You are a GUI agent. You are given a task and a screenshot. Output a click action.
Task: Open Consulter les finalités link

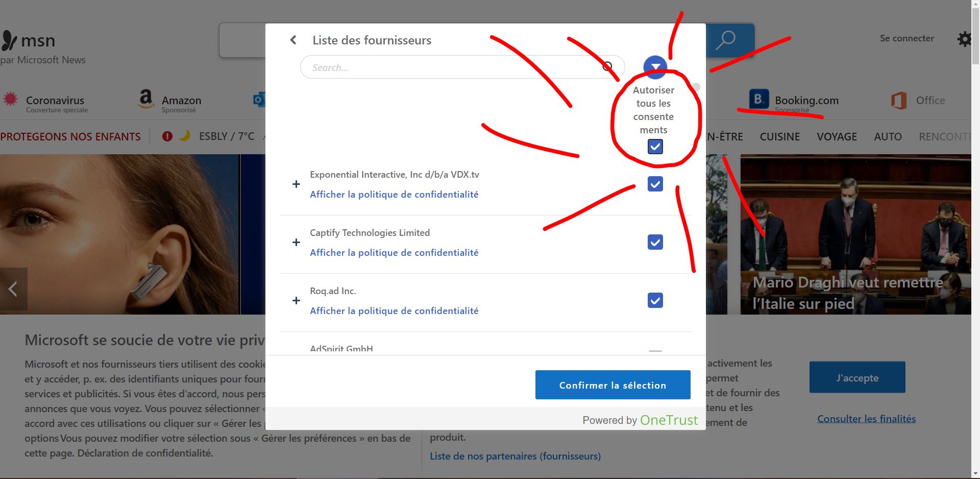pos(866,419)
